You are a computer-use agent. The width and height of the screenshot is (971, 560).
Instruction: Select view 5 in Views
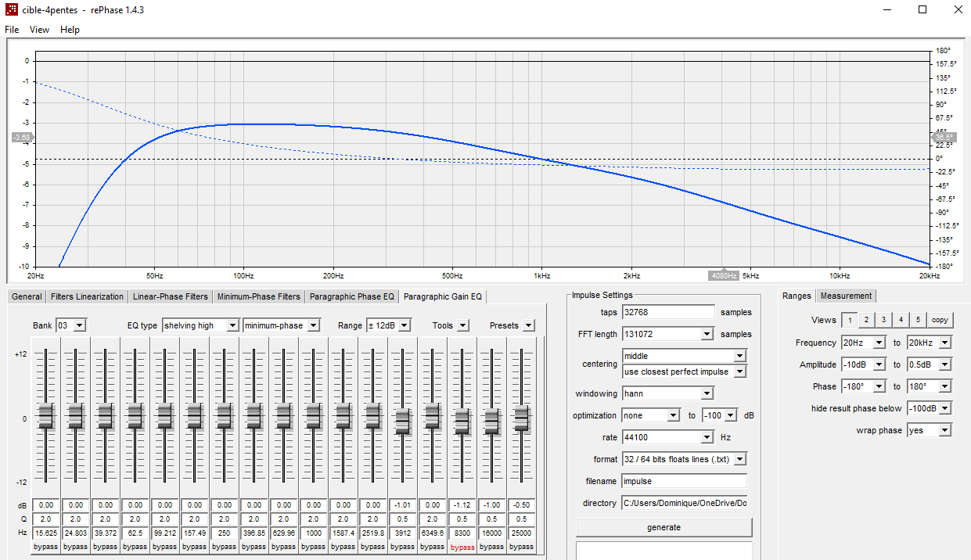click(x=918, y=320)
